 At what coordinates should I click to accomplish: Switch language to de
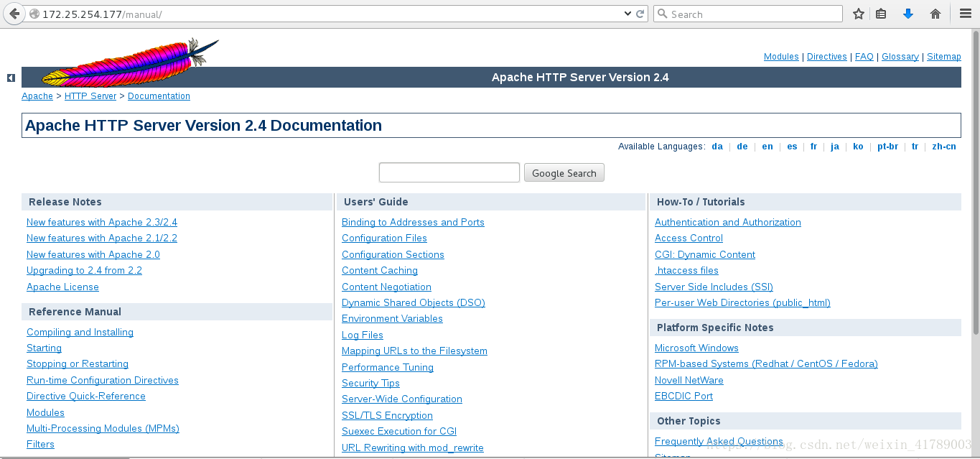point(742,147)
